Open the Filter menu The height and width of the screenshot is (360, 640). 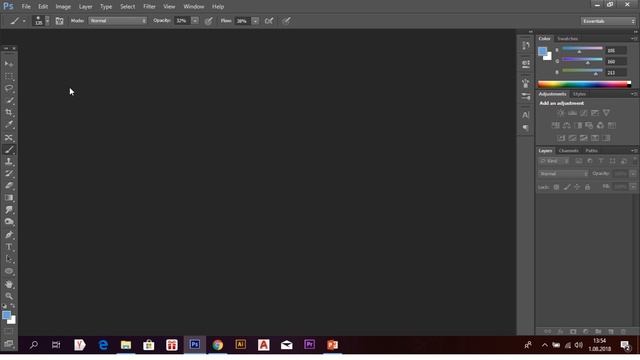click(x=149, y=7)
